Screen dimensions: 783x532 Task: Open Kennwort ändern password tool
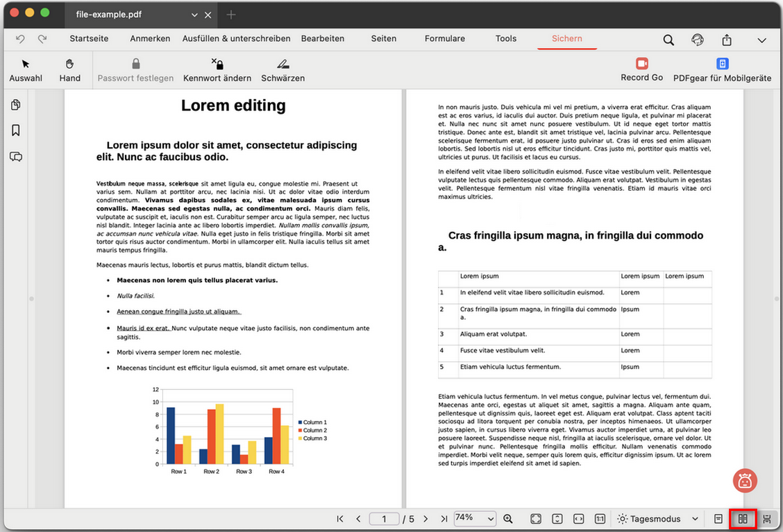click(x=217, y=70)
